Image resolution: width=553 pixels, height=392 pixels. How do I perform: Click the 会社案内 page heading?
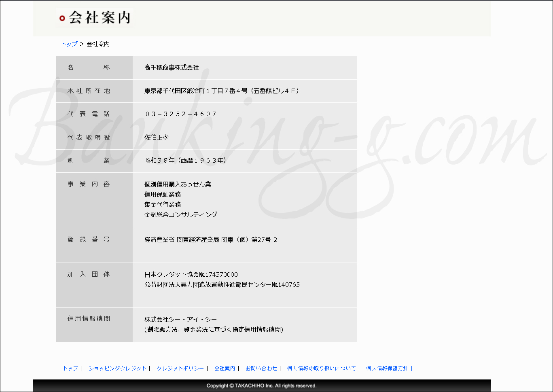pyautogui.click(x=100, y=17)
